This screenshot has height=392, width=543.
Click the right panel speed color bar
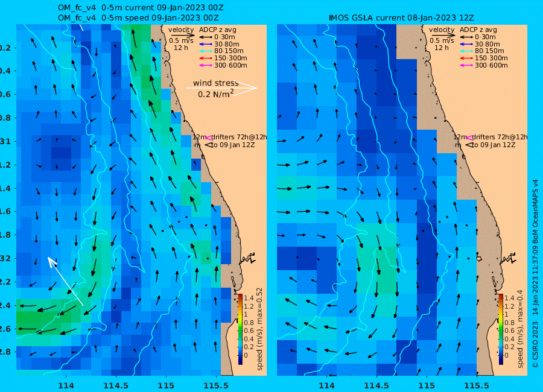[501, 329]
